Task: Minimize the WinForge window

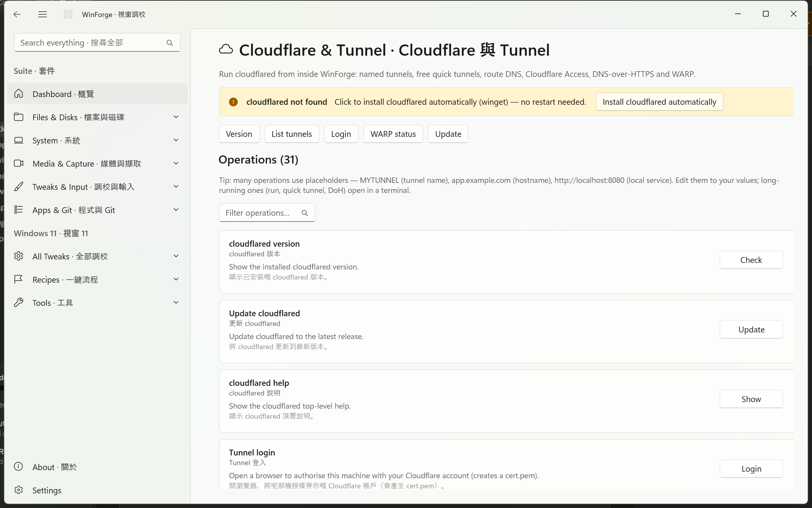Action: pos(738,14)
